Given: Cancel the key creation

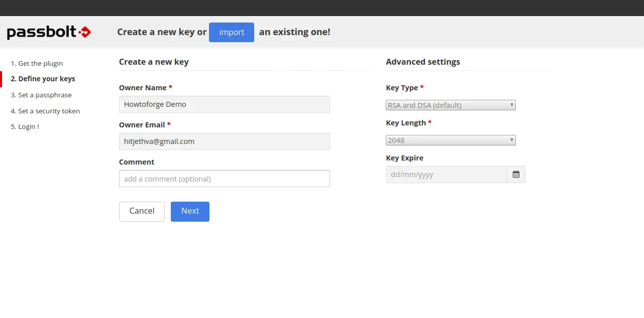Looking at the screenshot, I should (142, 211).
